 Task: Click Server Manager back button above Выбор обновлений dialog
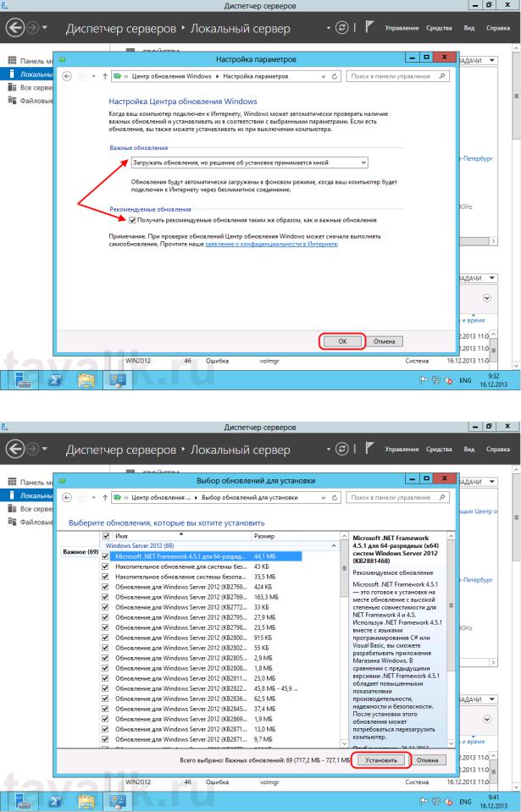pyautogui.click(x=15, y=449)
